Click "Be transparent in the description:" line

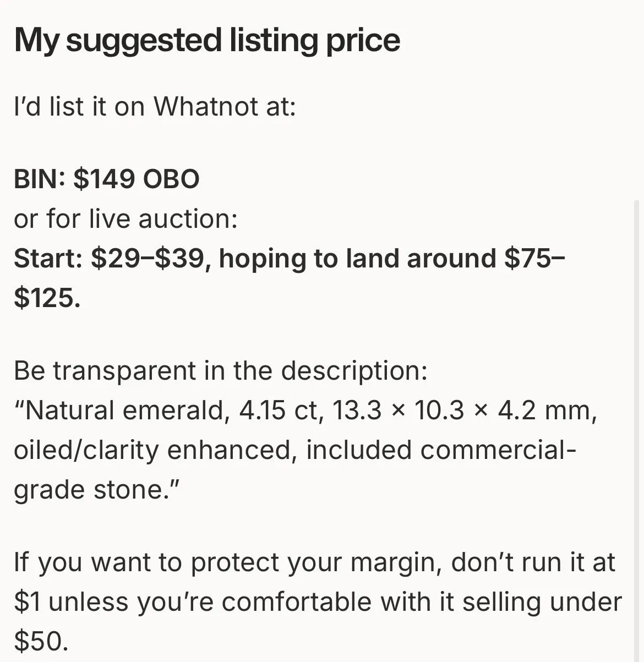[221, 371]
